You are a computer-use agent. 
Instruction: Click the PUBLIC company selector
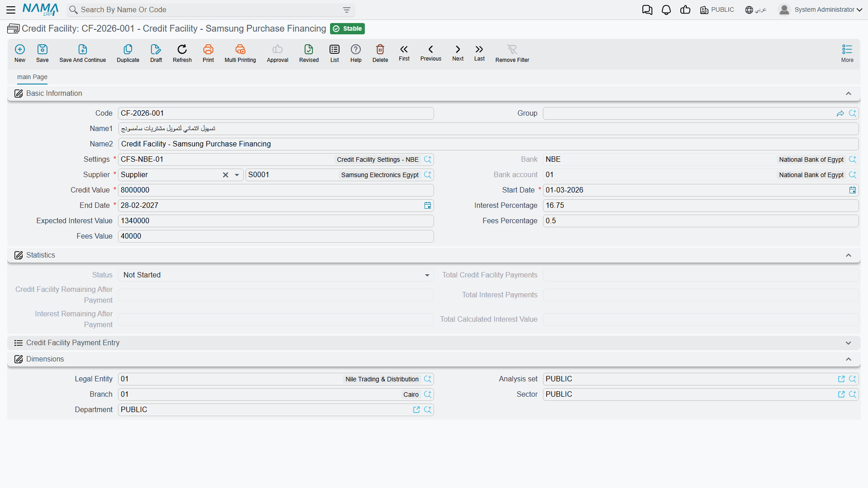[717, 10]
